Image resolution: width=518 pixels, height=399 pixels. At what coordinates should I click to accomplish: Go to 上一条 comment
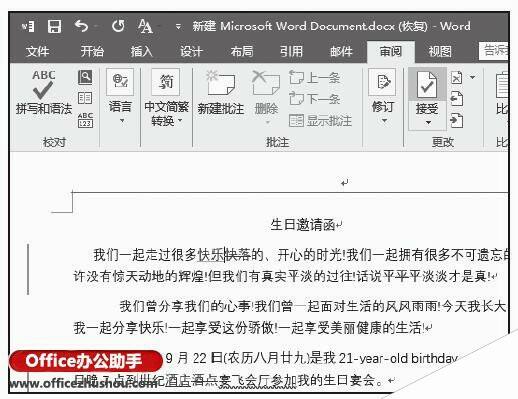[314, 78]
